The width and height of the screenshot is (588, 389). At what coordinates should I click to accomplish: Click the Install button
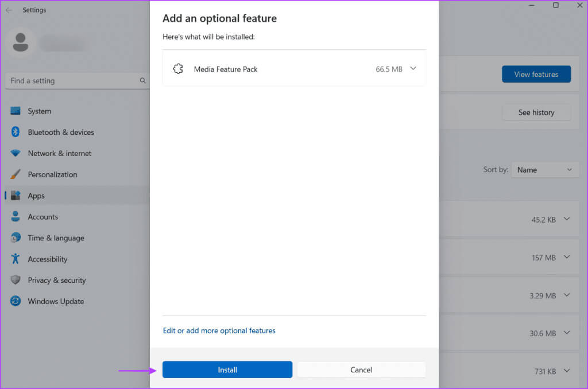point(227,369)
